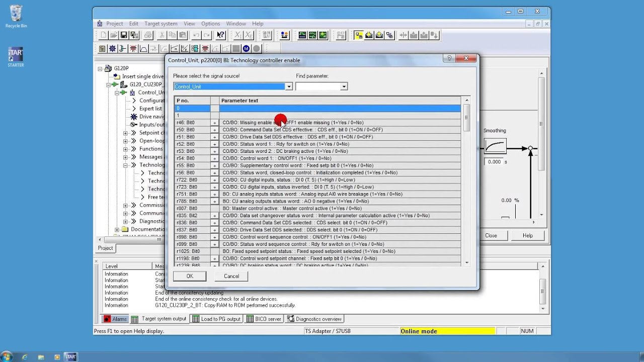This screenshot has width=644, height=362.
Task: Expand the r46 Bit0 row plus sign
Action: tap(215, 123)
